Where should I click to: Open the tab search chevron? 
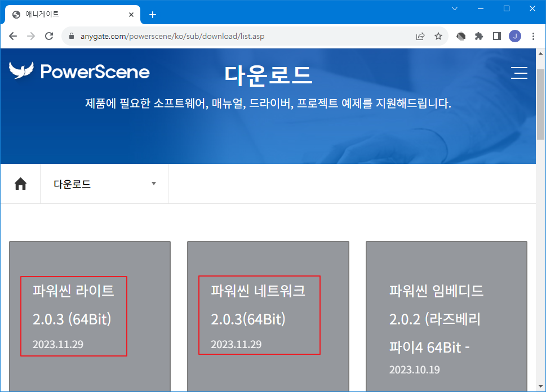pyautogui.click(x=455, y=8)
